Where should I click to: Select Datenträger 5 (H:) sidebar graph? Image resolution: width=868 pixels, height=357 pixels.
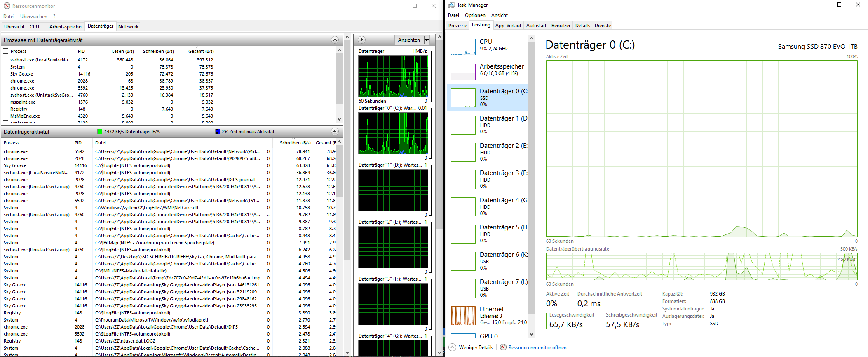tap(463, 234)
